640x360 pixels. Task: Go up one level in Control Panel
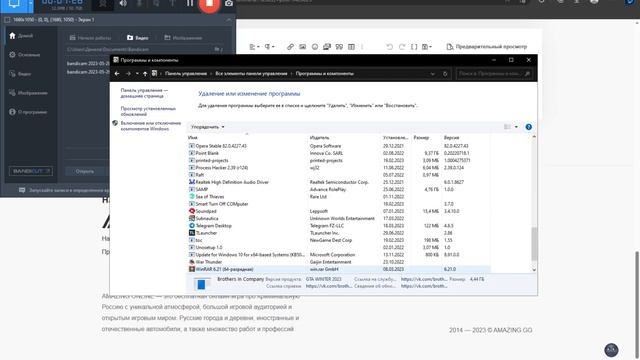point(145,74)
